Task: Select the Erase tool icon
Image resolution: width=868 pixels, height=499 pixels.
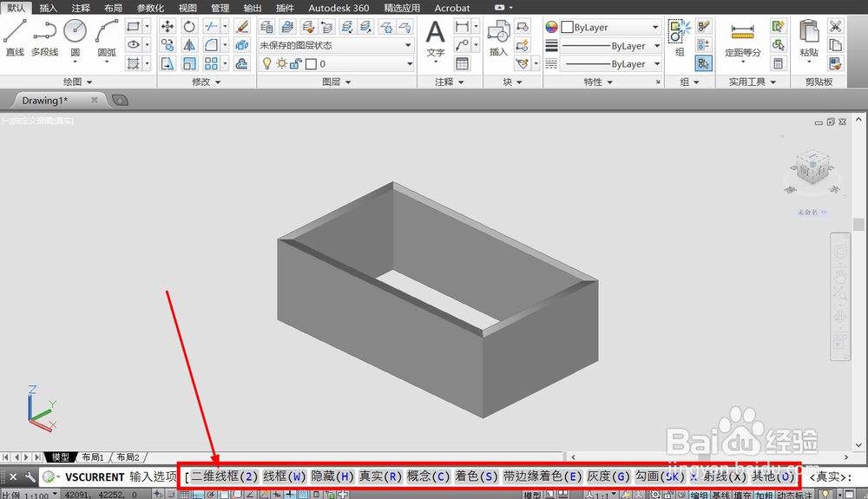Action: click(242, 26)
